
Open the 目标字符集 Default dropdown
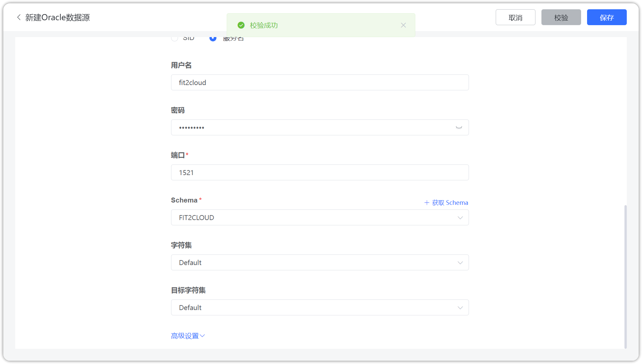pos(320,307)
